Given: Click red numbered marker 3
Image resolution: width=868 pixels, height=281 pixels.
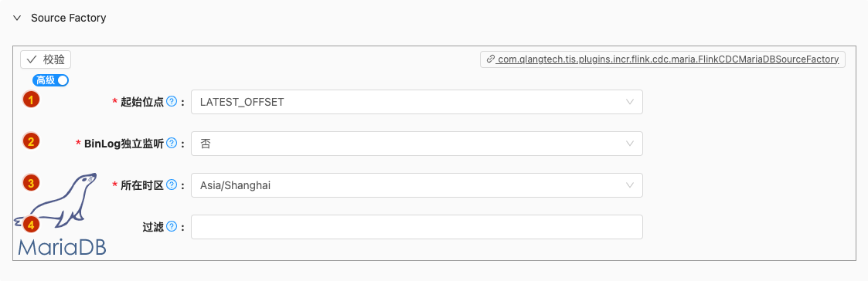Looking at the screenshot, I should (31, 182).
